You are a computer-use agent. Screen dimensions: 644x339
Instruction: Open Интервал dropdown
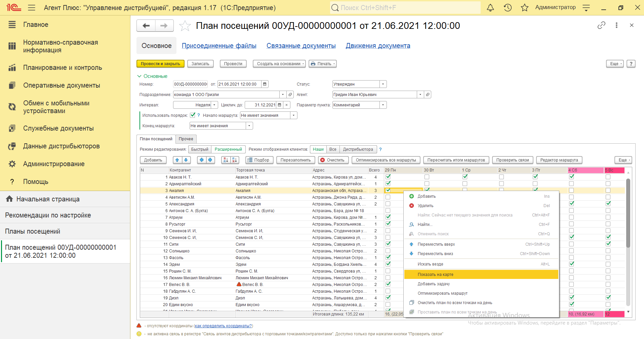click(x=214, y=105)
